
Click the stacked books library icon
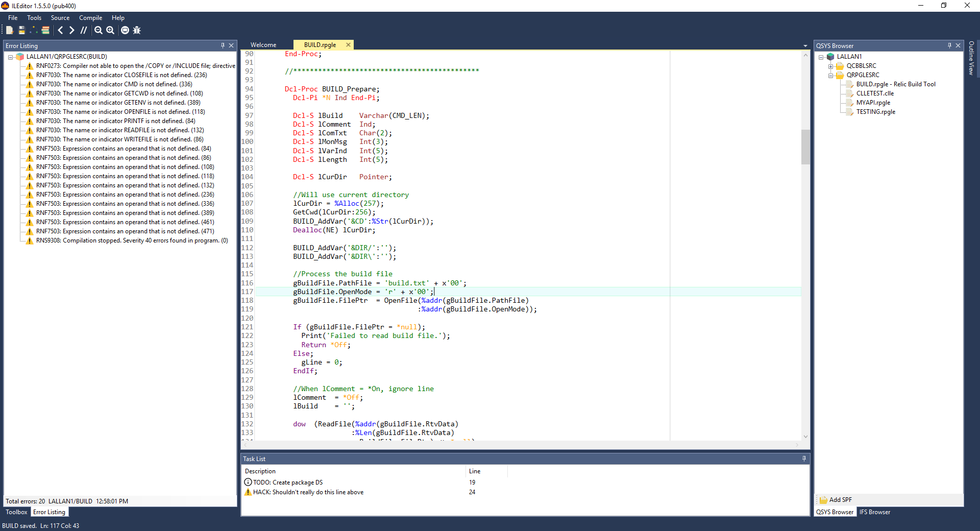tap(45, 30)
